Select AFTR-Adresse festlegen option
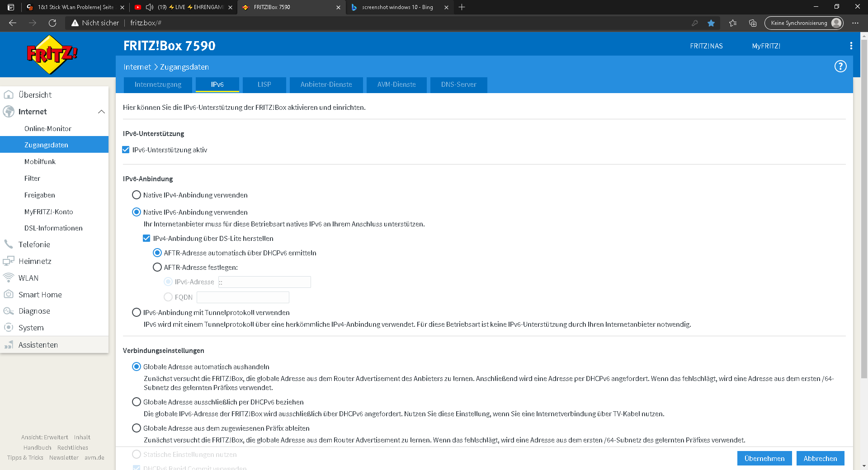The height and width of the screenshot is (470, 868). (x=157, y=267)
